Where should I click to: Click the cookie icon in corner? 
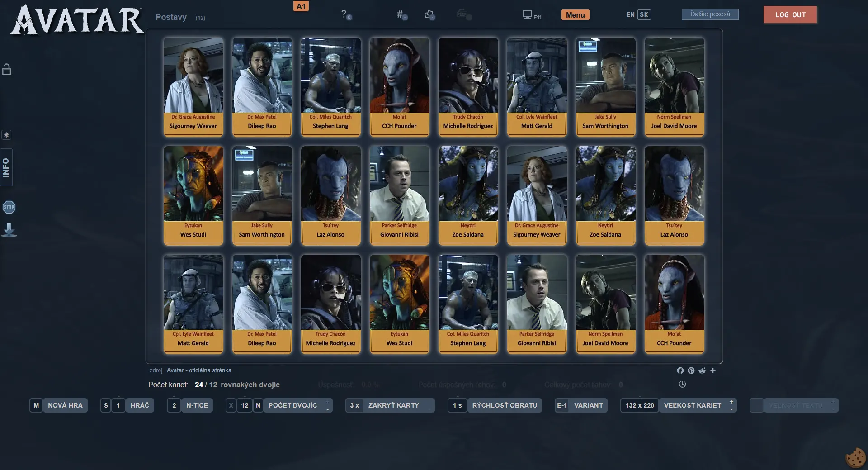point(855,458)
